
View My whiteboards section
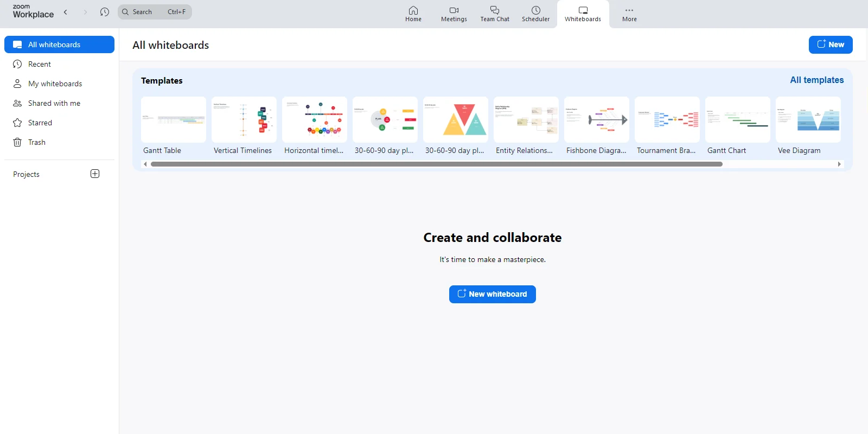55,84
